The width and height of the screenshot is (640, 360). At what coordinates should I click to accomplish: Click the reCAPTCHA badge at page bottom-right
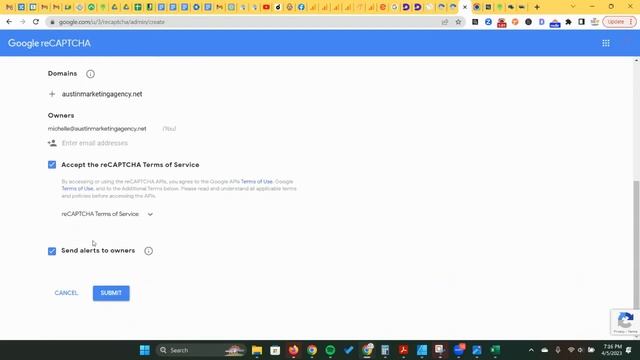(625, 322)
